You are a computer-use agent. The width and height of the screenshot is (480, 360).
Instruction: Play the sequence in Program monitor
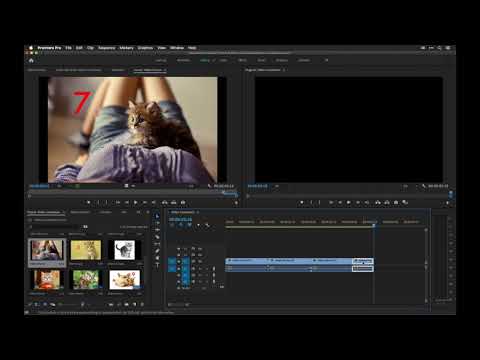point(349,202)
